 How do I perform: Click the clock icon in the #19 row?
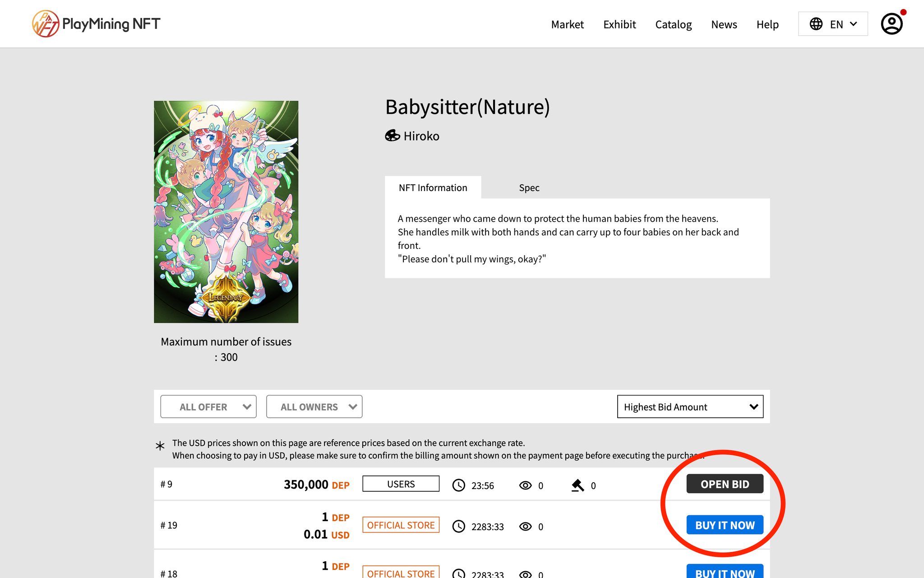tap(458, 527)
